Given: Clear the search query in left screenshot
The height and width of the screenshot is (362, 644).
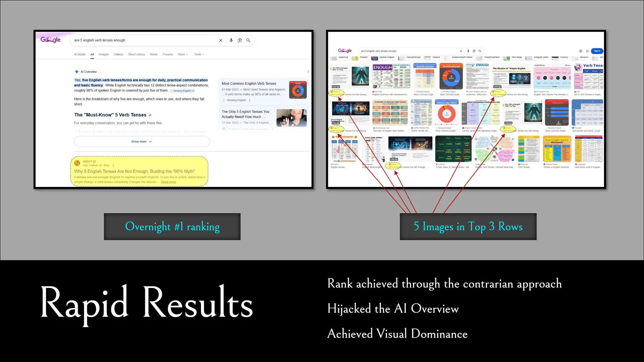Looking at the screenshot, I should [x=221, y=40].
